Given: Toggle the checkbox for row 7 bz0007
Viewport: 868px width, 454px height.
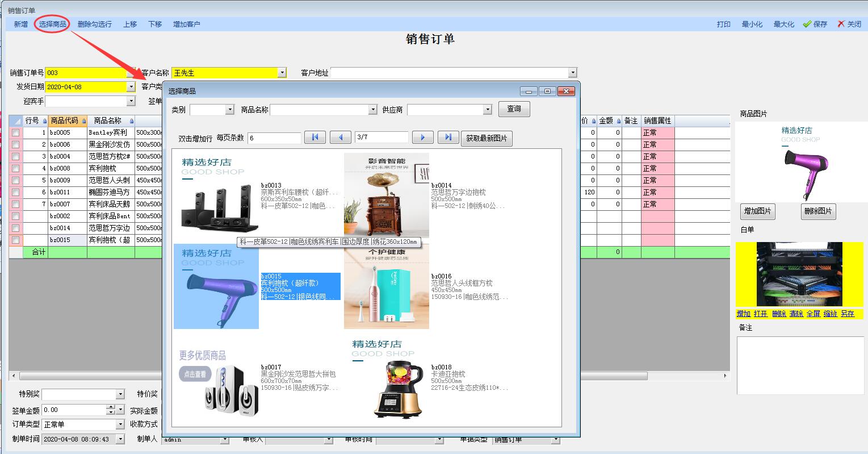Looking at the screenshot, I should tap(16, 204).
